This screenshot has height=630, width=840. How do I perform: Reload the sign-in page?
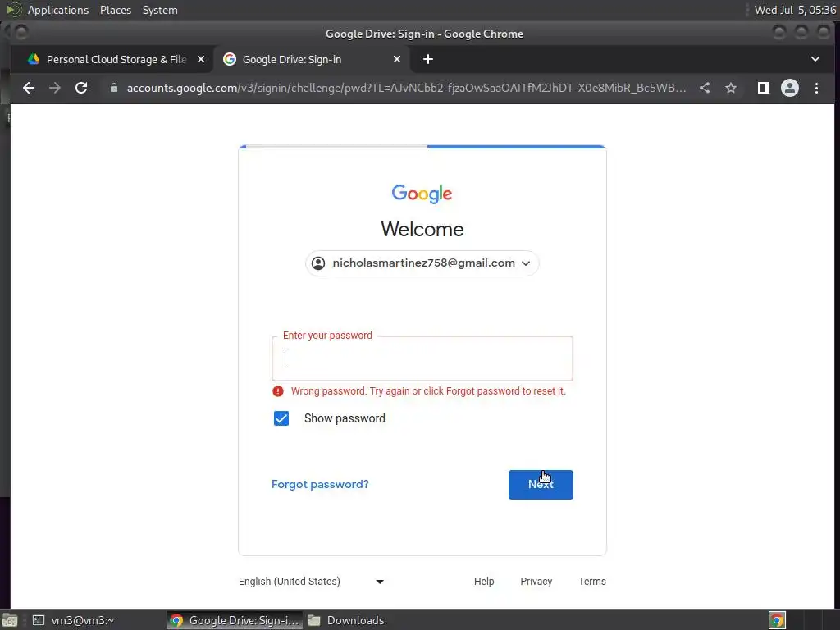[81, 88]
